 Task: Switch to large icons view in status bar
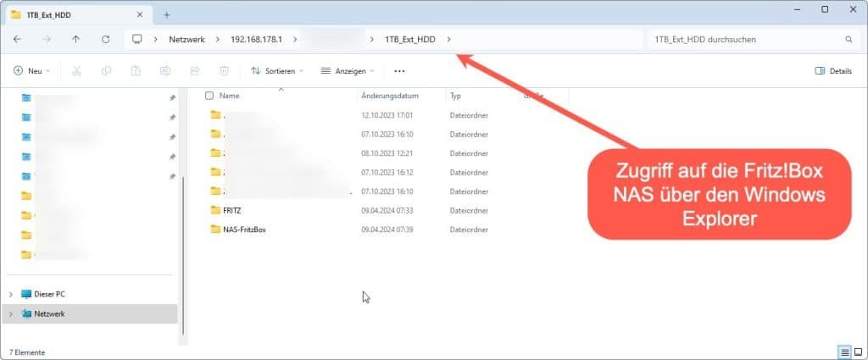click(858, 352)
